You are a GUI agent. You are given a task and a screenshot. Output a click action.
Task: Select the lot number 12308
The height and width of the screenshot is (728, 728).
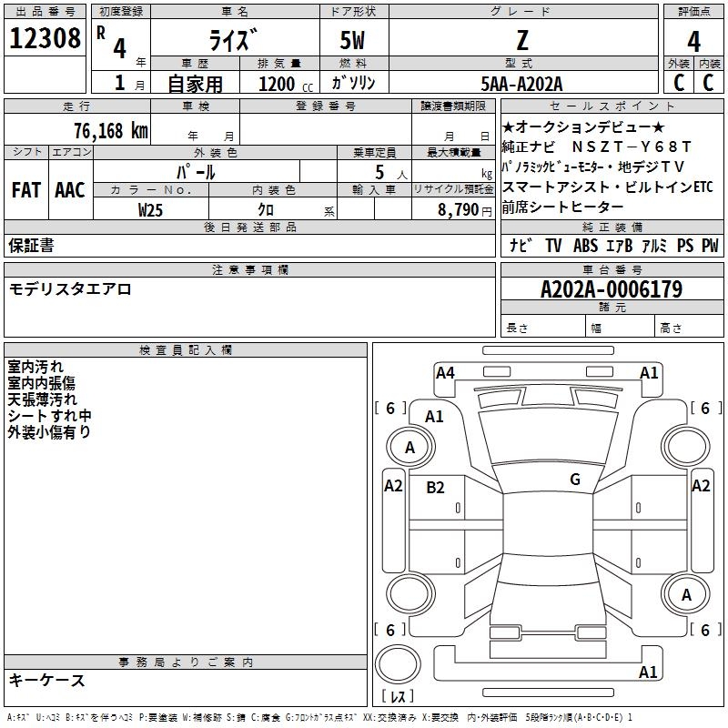[x=45, y=38]
